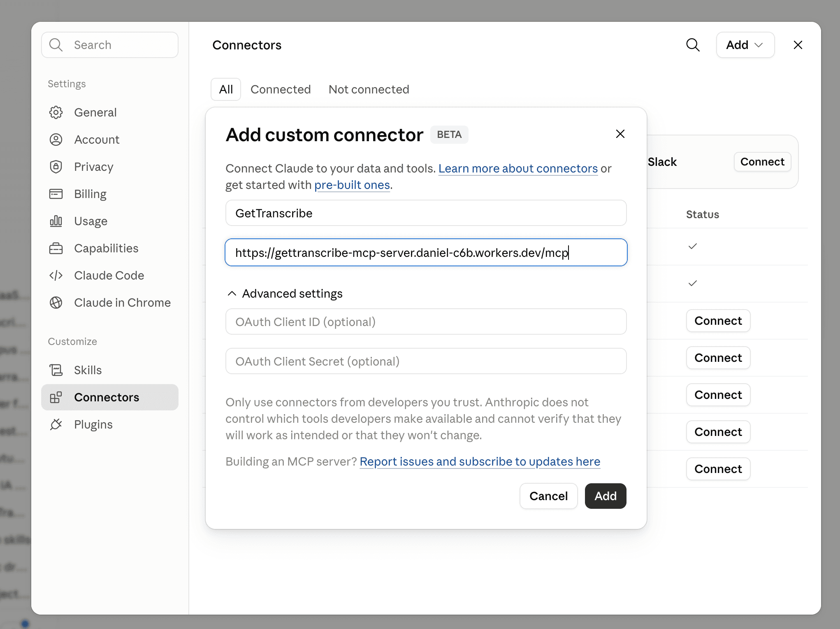Switch to the All tab
Screen dimensions: 840x629
pos(226,89)
